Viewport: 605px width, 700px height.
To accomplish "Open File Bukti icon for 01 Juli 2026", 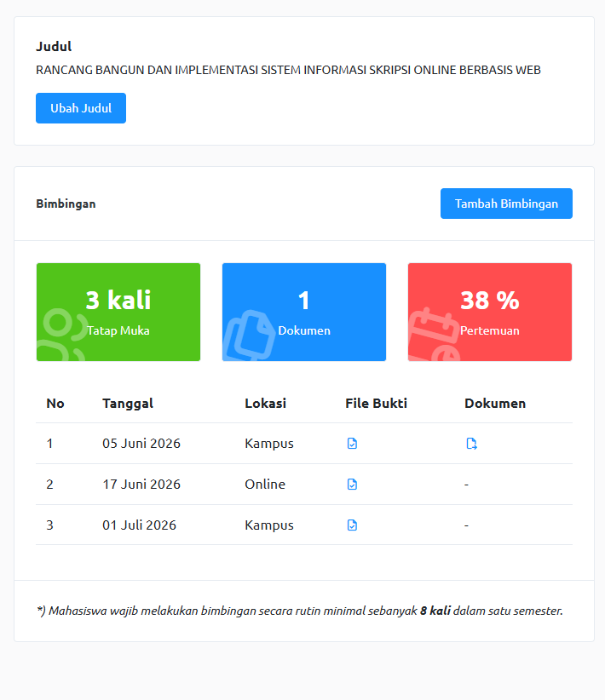I will (x=352, y=525).
